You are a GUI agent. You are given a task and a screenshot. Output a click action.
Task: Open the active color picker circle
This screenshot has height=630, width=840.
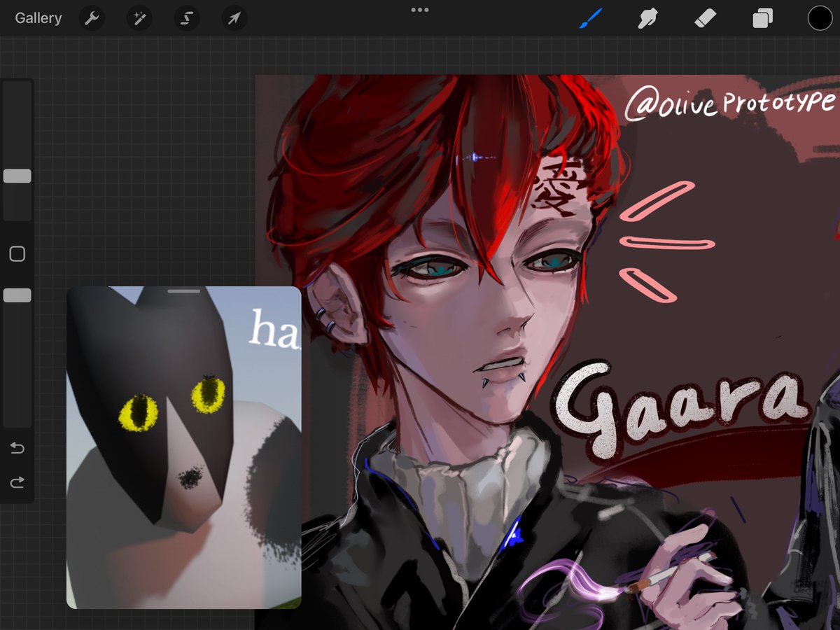pos(820,18)
